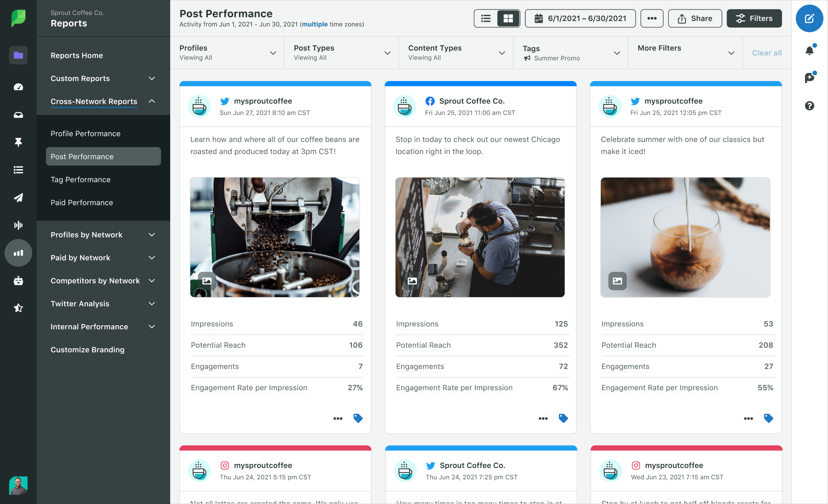Click the grid view toggle icon
Viewport: 828px width, 504px height.
pyautogui.click(x=508, y=18)
